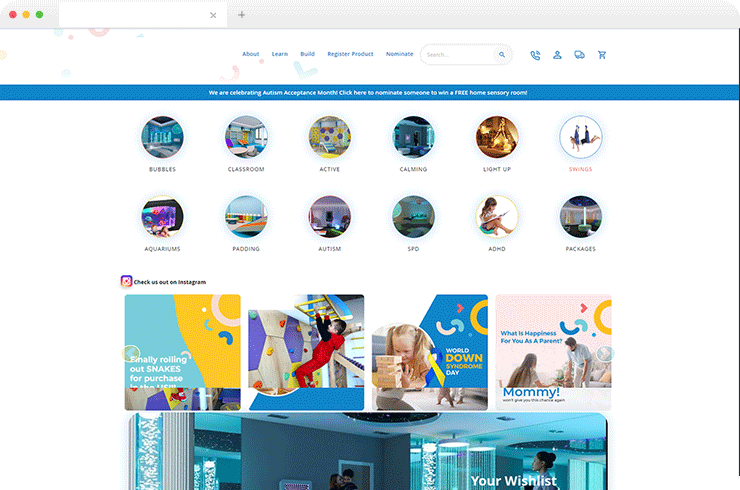
Task: Click the Instagram logo icon
Action: click(x=126, y=281)
